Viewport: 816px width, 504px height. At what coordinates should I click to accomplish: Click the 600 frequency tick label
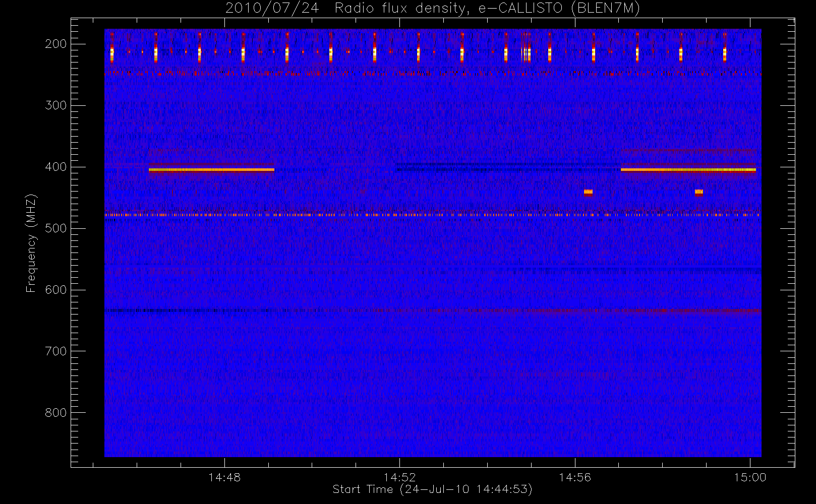pos(56,290)
